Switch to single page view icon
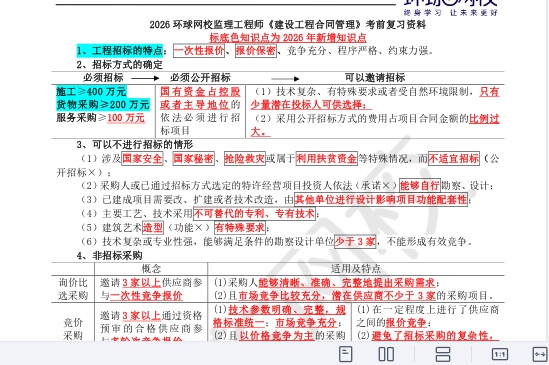The height and width of the screenshot is (365, 549). [x=346, y=354]
